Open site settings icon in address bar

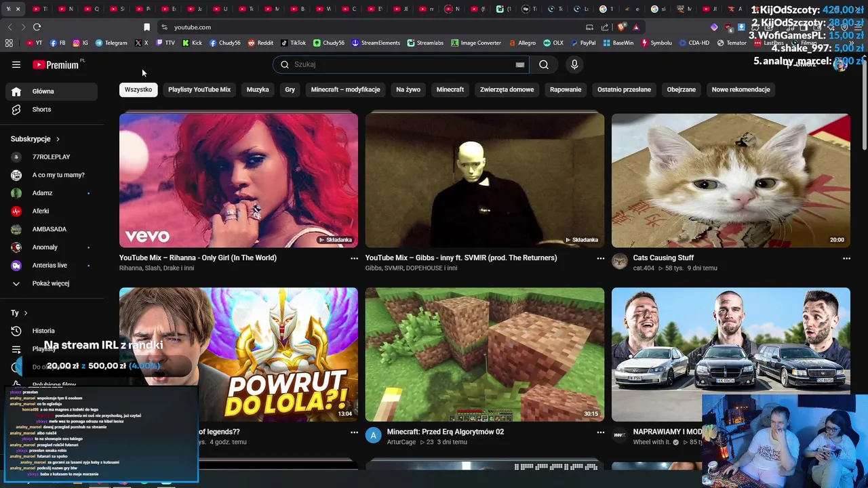pos(164,27)
